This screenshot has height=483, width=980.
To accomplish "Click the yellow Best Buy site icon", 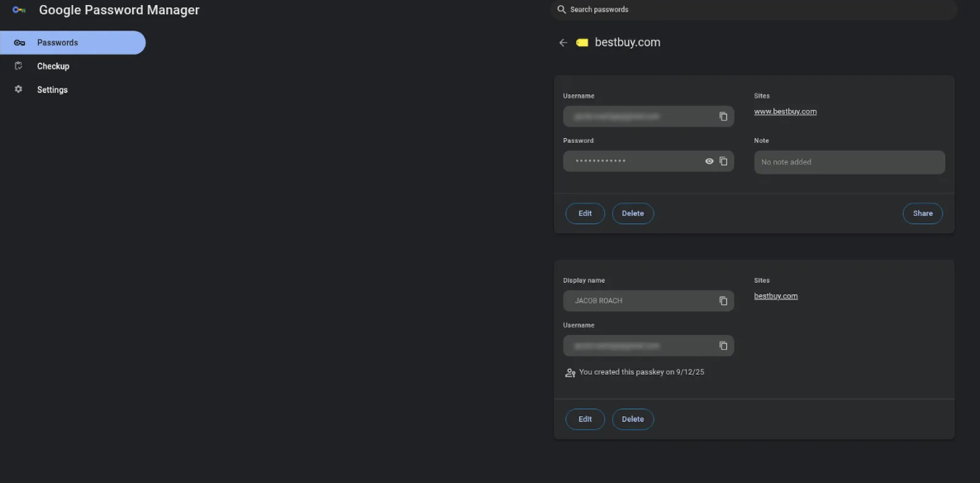I will [x=582, y=43].
